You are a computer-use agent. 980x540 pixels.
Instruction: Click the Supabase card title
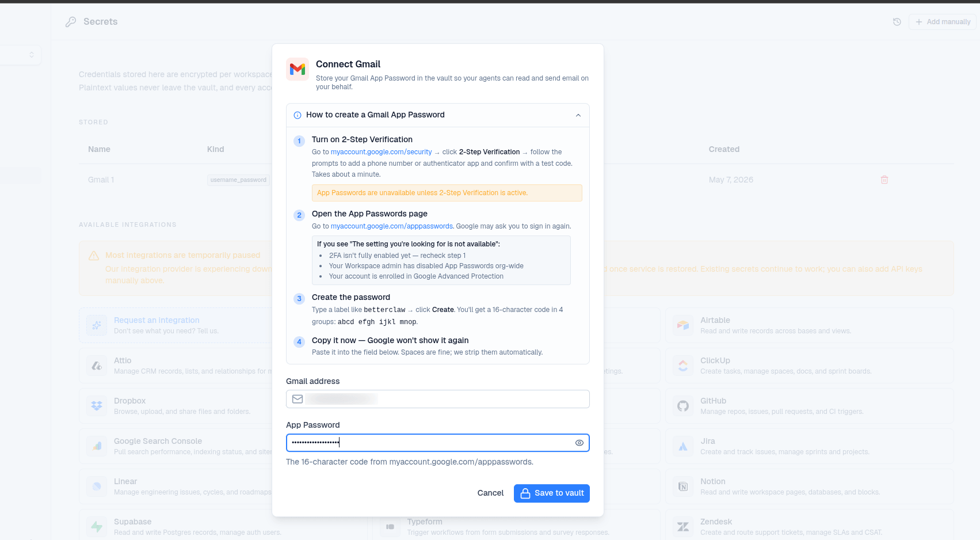pyautogui.click(x=132, y=522)
